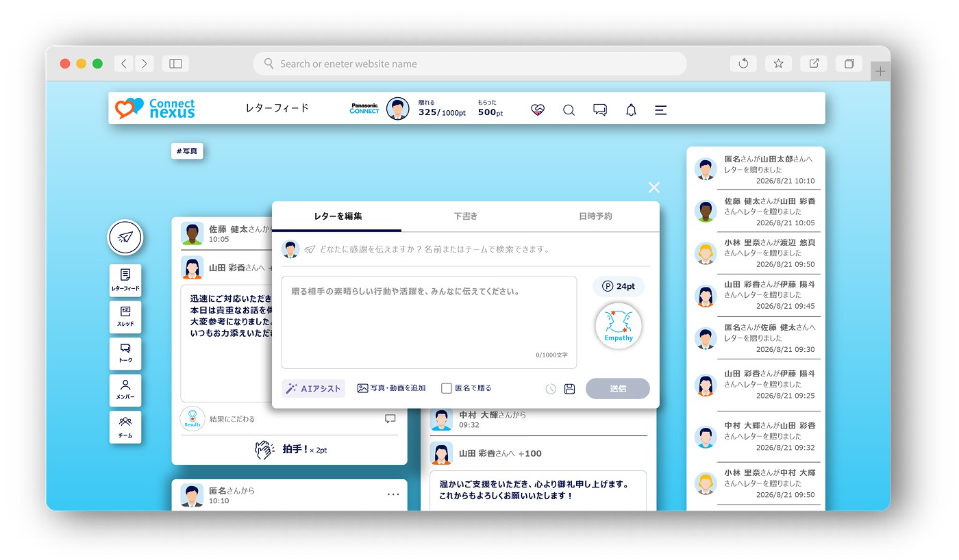Click the paper plane compose button in sidebar
This screenshot has height=560, width=959.
[x=125, y=238]
